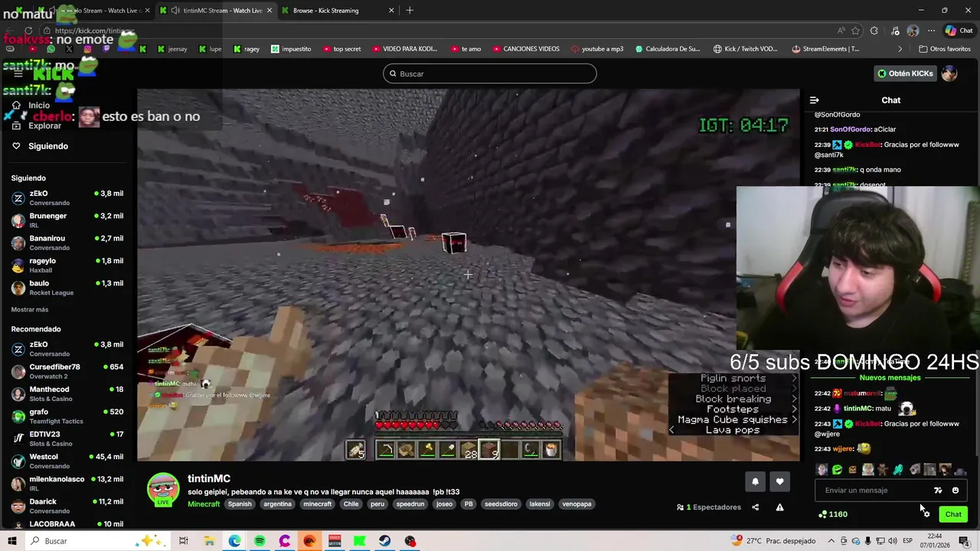
Task: Open Bananirou channel
Action: click(67, 243)
